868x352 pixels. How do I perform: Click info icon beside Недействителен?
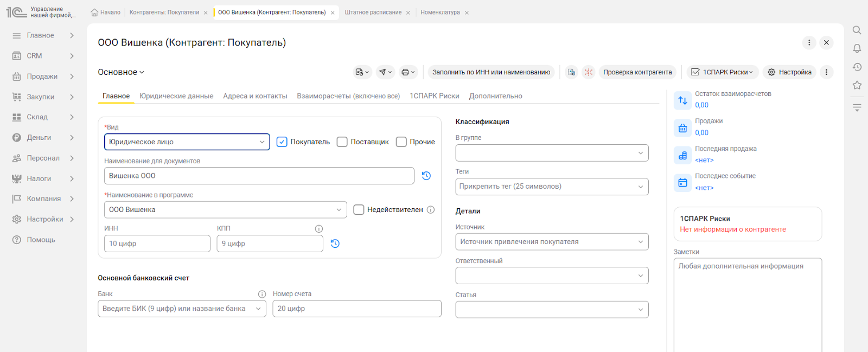(x=431, y=210)
